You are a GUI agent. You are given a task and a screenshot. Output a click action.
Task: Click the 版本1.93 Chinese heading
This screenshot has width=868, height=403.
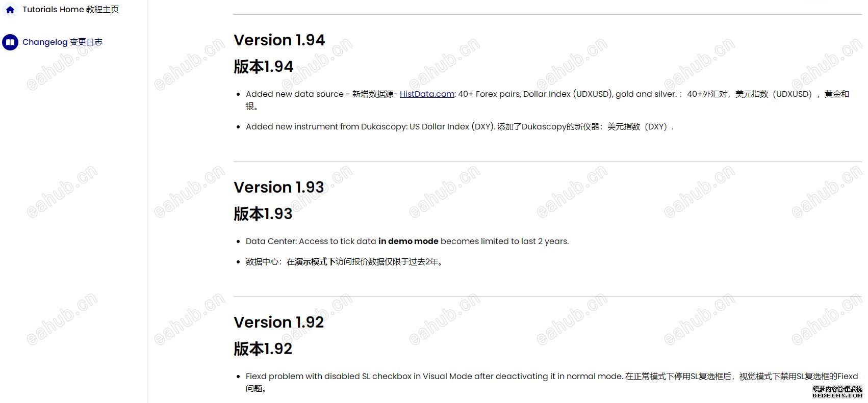[263, 214]
